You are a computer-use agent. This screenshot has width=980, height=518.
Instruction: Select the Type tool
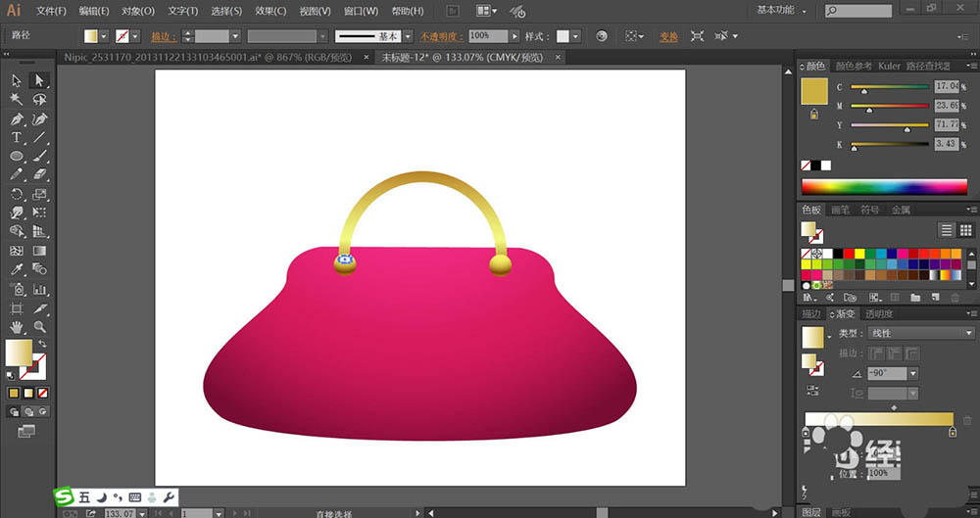point(17,137)
